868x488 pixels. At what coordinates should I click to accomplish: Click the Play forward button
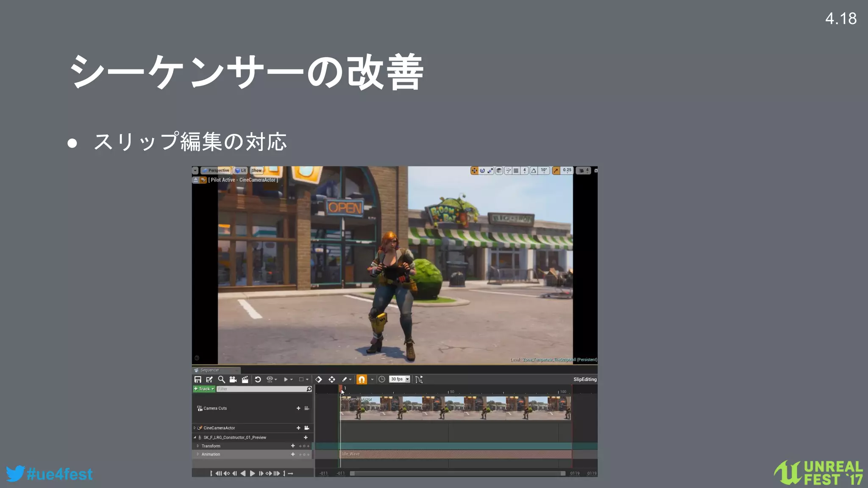tap(252, 474)
